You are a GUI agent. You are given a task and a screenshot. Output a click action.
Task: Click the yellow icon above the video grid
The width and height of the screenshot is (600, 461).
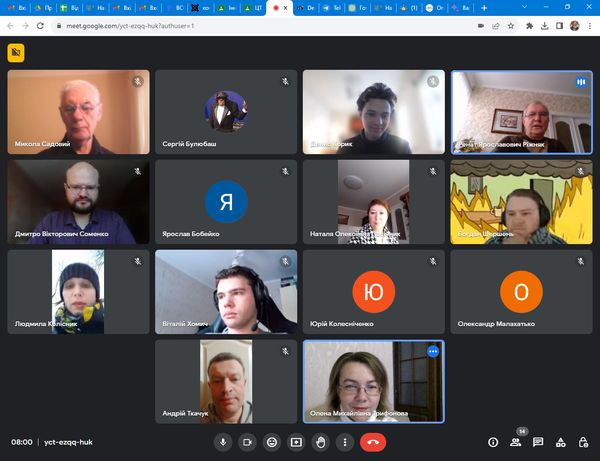click(15, 53)
